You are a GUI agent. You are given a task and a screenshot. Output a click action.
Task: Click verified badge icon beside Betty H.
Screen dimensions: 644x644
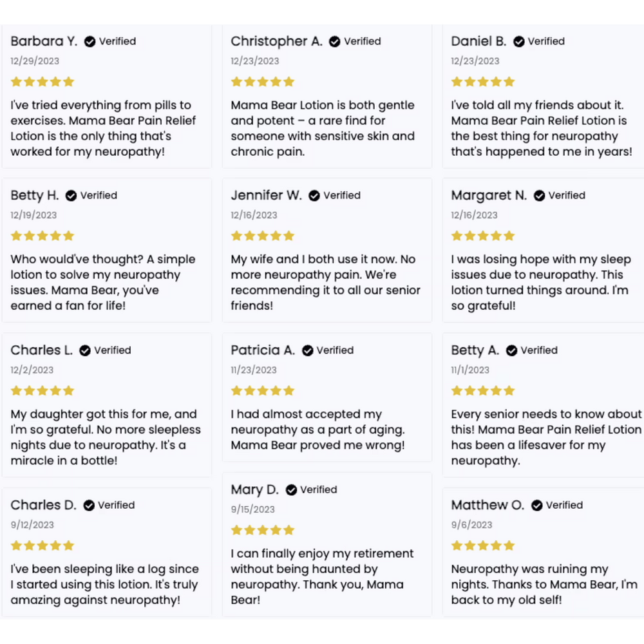pos(71,196)
